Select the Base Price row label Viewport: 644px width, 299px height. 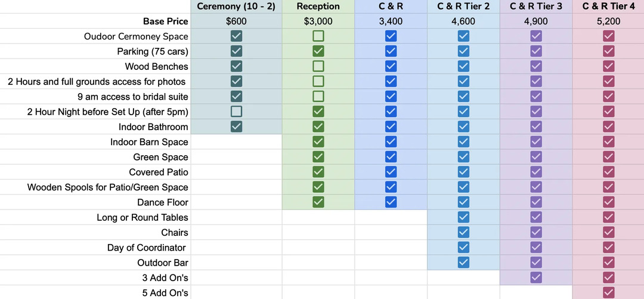point(165,21)
